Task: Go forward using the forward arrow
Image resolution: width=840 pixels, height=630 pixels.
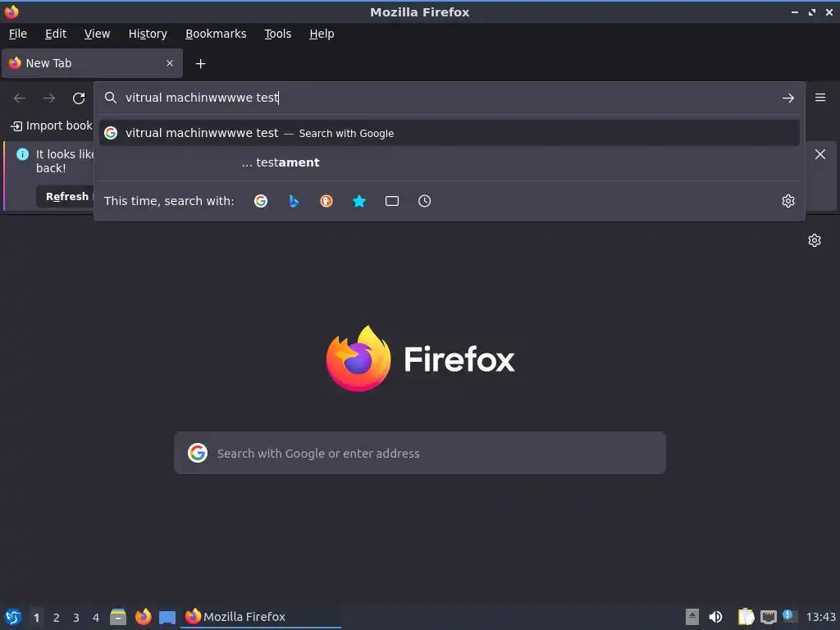Action: pos(49,98)
